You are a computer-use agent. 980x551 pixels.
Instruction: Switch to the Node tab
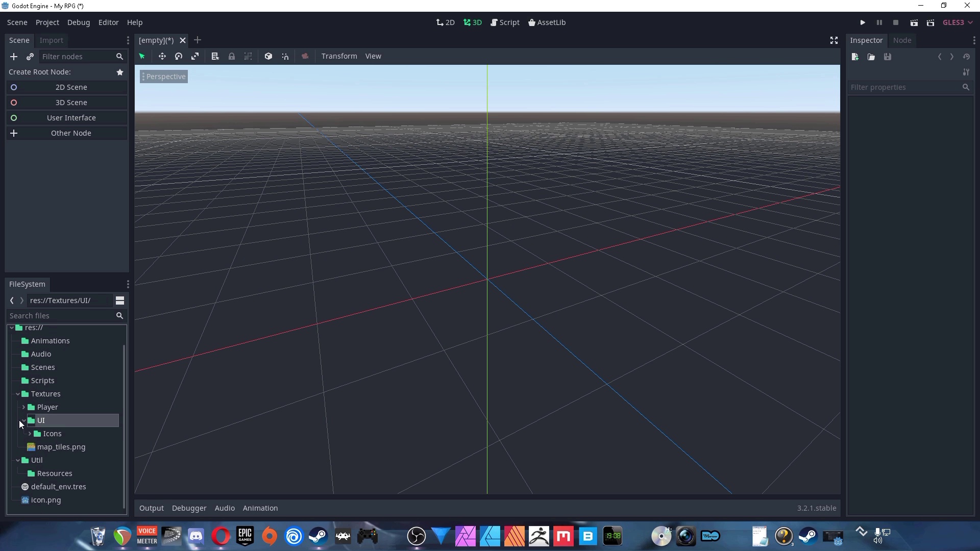902,40
